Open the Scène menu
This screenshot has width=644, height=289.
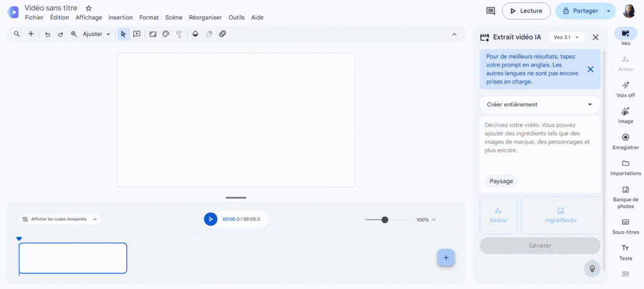(x=174, y=18)
